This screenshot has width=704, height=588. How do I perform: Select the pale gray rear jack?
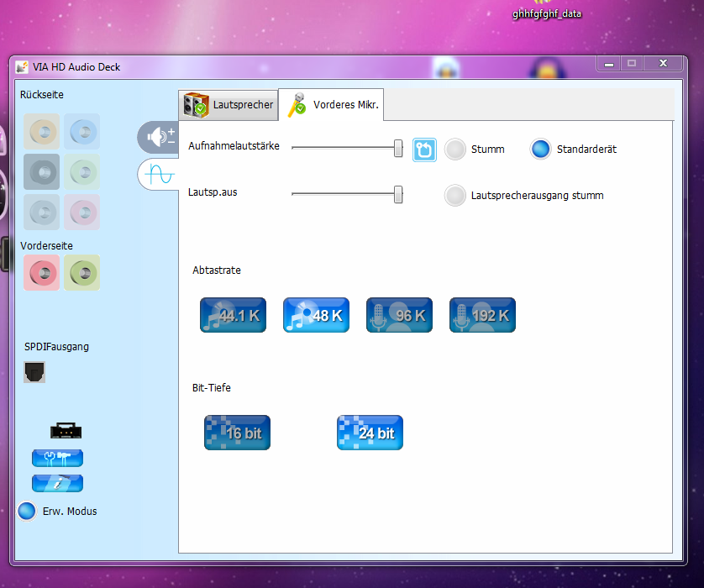42,213
